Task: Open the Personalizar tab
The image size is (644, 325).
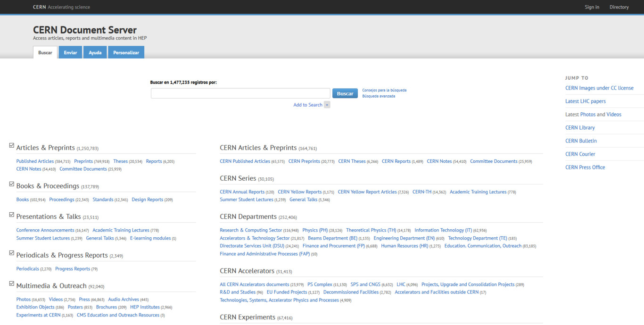Action: [126, 52]
